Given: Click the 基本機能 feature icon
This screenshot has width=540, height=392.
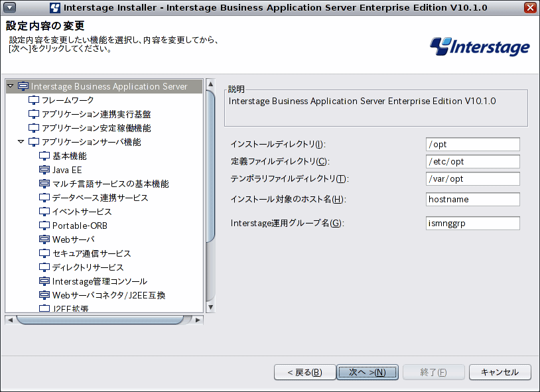Looking at the screenshot, I should (44, 156).
